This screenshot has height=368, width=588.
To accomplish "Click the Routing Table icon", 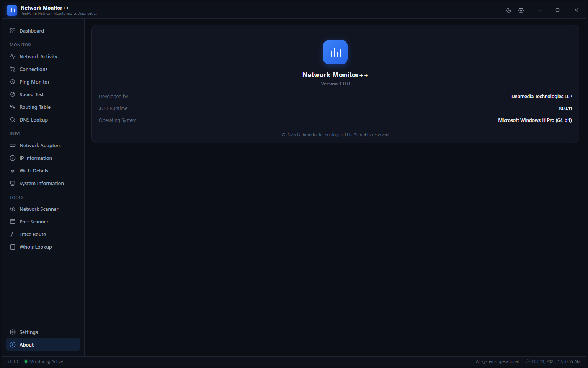I will click(x=13, y=107).
